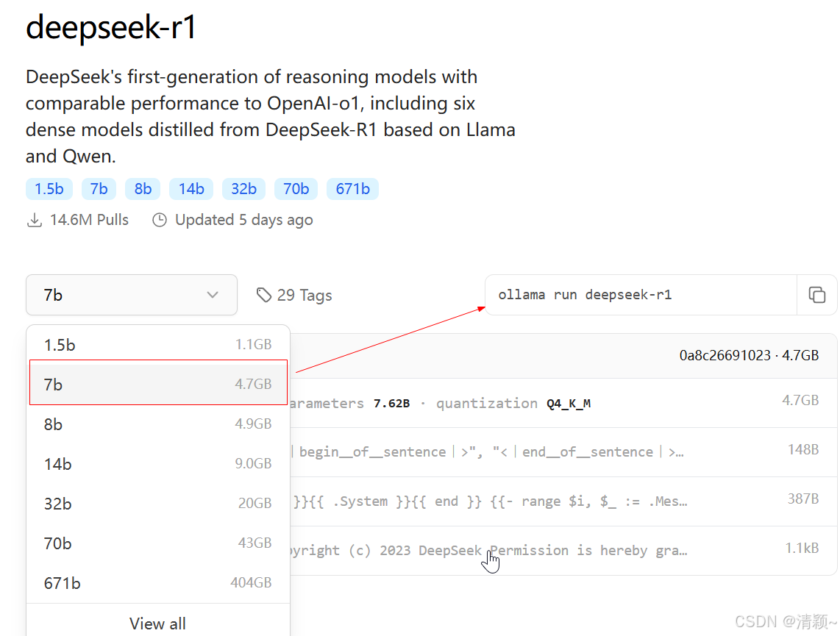Pick the 14b 9.0GB option

point(158,464)
